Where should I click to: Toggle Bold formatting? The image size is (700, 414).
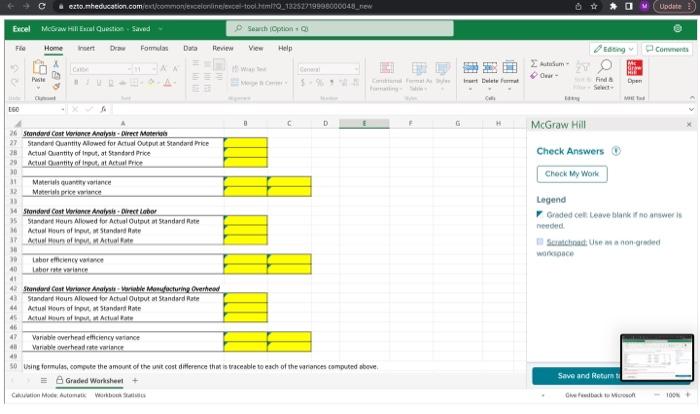coord(76,83)
